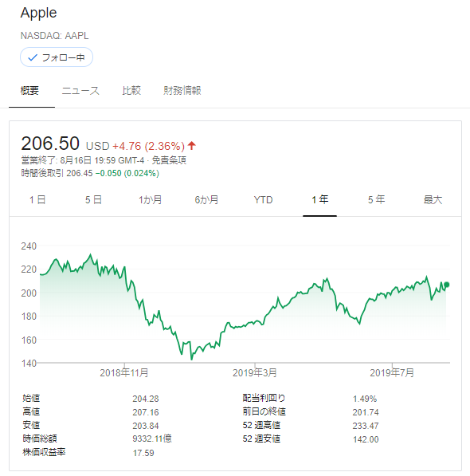Screen dimensions: 470x476
Task: Click the 140 y-axis label
Action: [29, 363]
